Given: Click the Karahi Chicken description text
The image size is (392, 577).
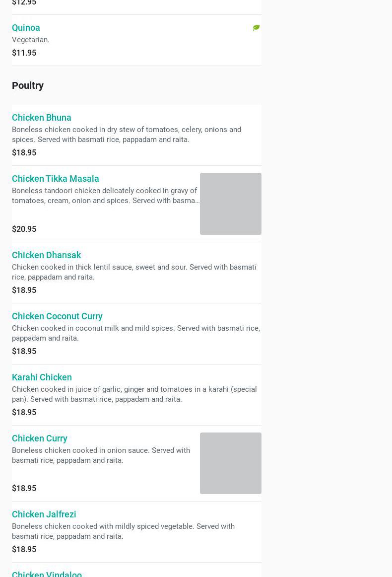Looking at the screenshot, I should pos(134,394).
